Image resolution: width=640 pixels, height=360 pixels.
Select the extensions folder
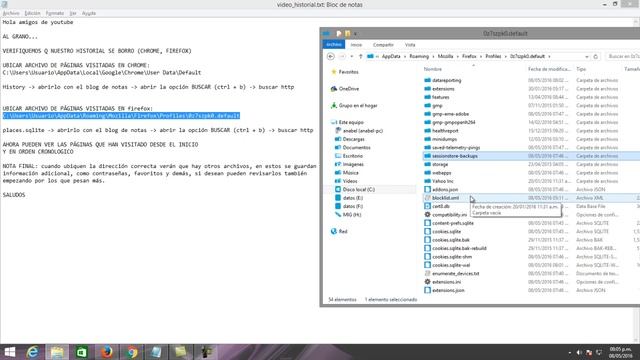pyautogui.click(x=443, y=89)
